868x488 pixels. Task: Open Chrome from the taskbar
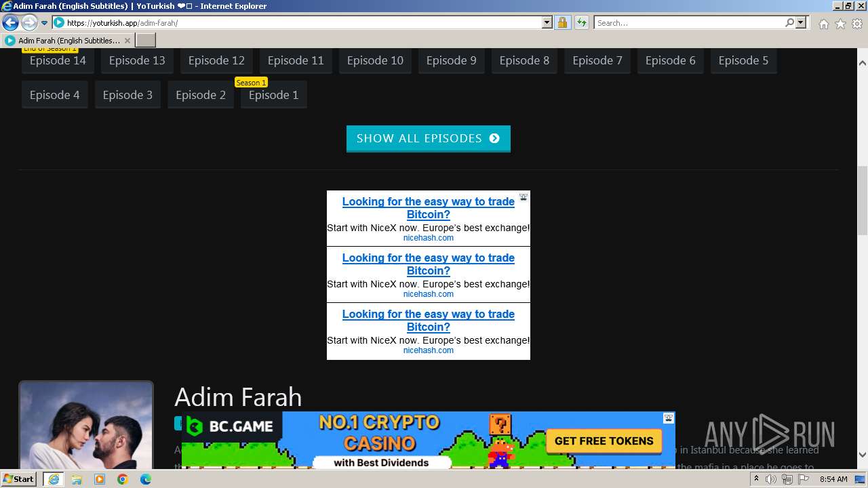123,479
